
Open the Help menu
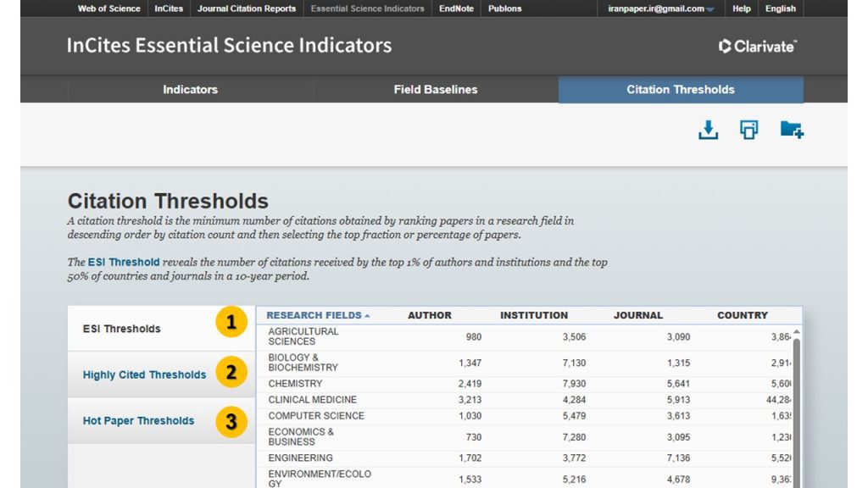(x=741, y=8)
